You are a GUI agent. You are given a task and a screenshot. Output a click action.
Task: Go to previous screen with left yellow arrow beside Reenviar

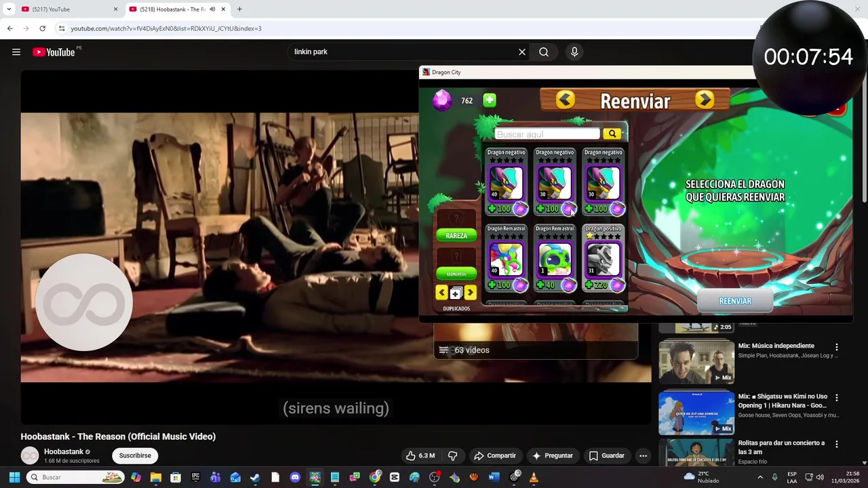566,100
